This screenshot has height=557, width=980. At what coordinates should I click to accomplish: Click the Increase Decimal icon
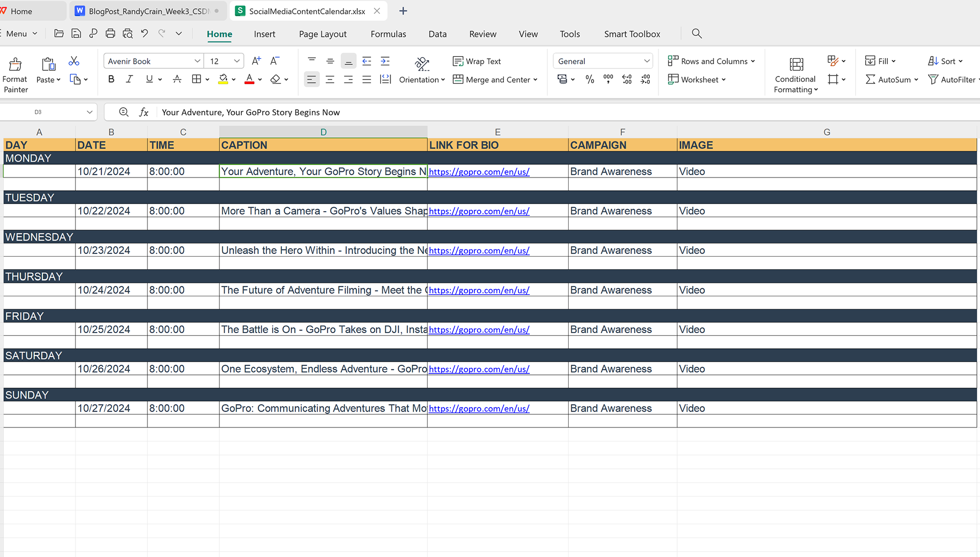click(627, 80)
